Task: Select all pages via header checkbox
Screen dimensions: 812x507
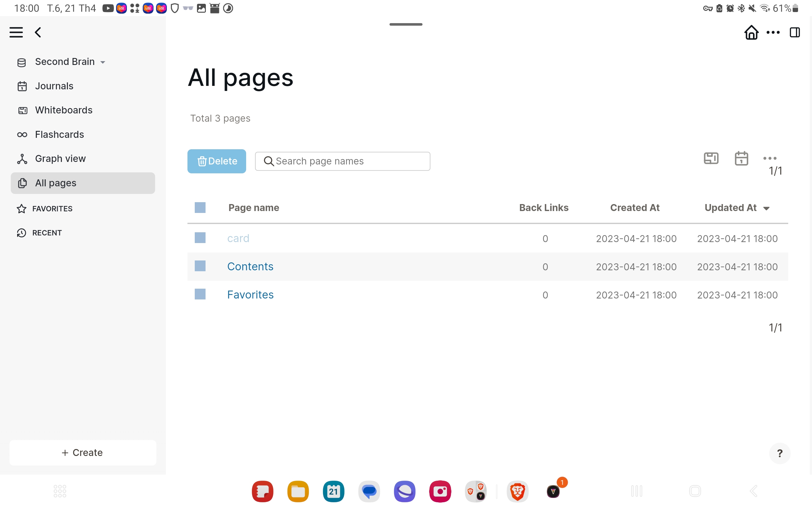Action: tap(200, 207)
